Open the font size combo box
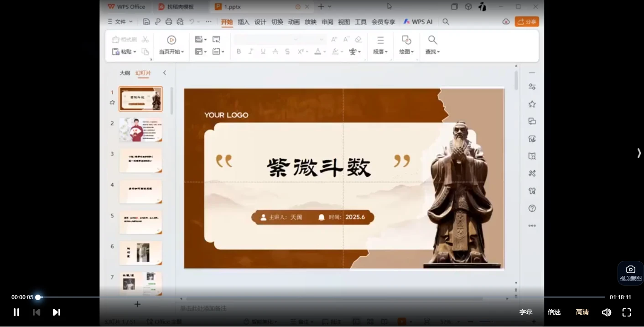This screenshot has width=644, height=327. [x=314, y=40]
